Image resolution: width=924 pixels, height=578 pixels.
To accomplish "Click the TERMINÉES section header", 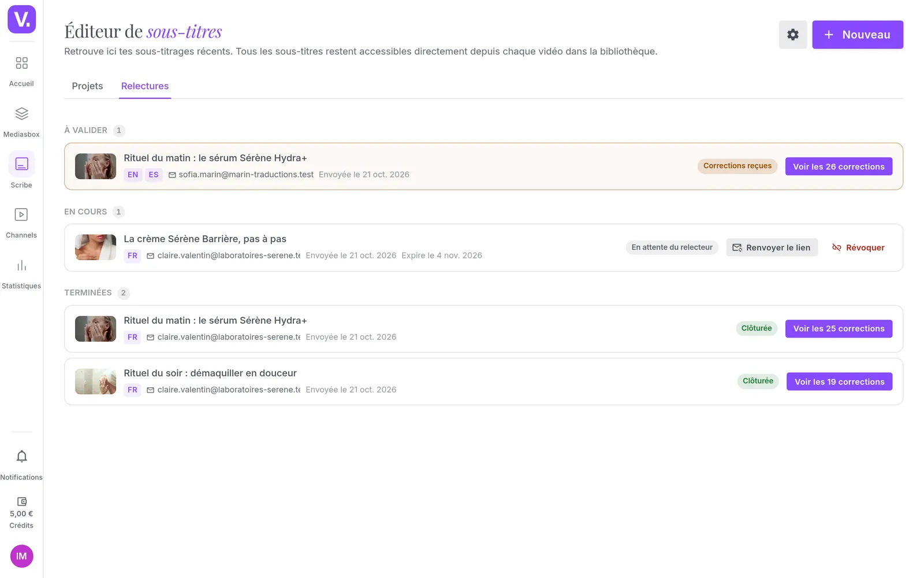I will (88, 292).
